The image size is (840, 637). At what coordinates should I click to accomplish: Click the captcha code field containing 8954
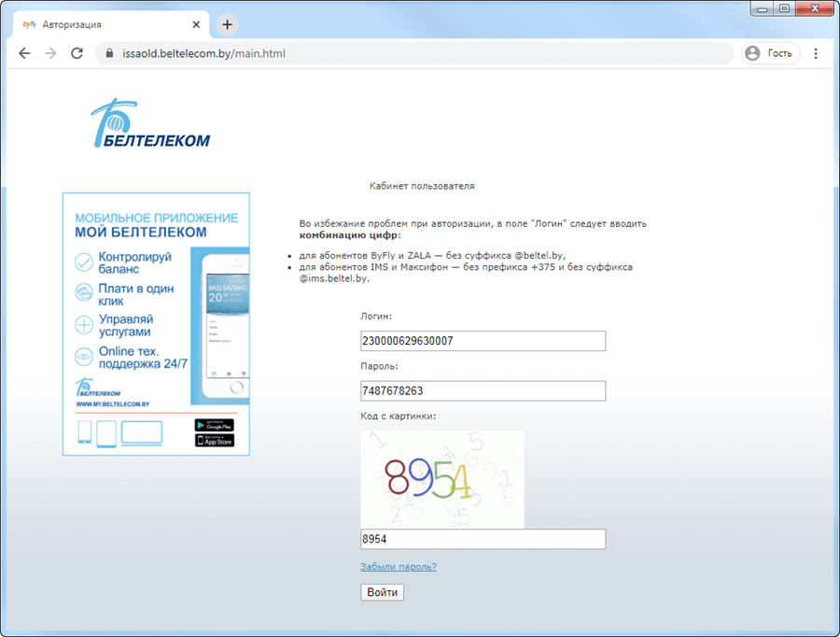point(483,539)
